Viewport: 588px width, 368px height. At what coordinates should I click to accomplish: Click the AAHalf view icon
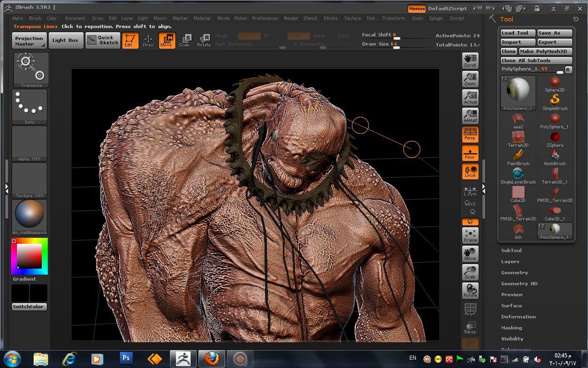click(x=470, y=115)
